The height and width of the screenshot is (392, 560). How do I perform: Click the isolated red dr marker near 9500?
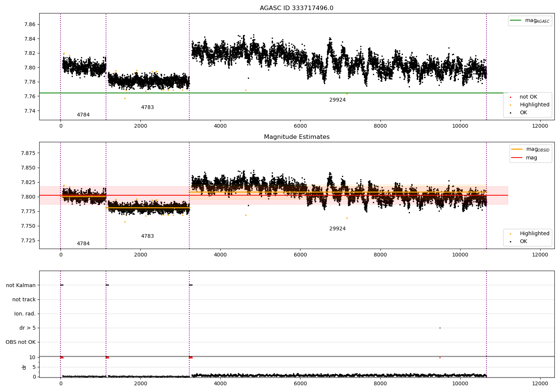[440, 357]
